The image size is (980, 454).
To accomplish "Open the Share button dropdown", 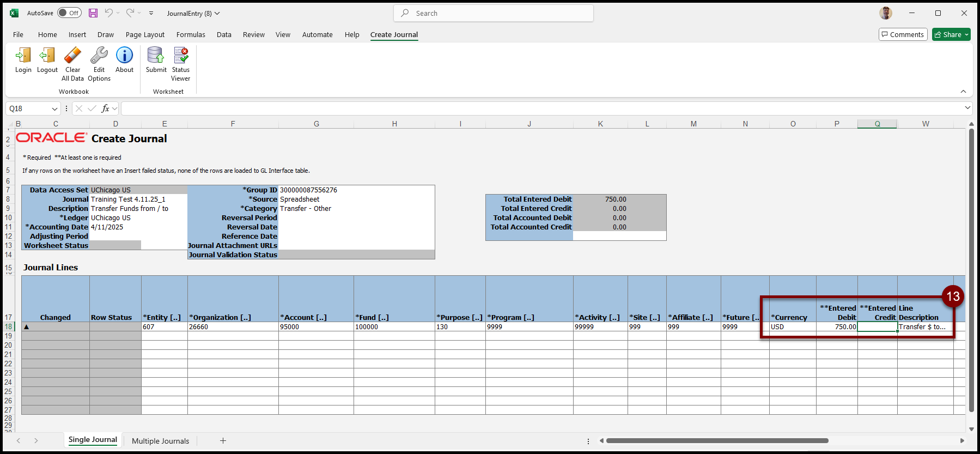I will pos(966,34).
